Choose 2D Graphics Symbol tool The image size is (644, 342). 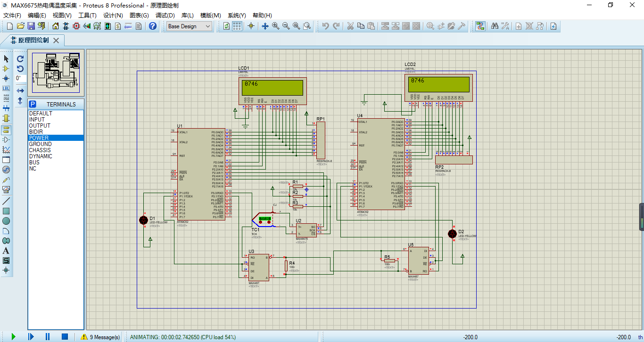(x=6, y=261)
